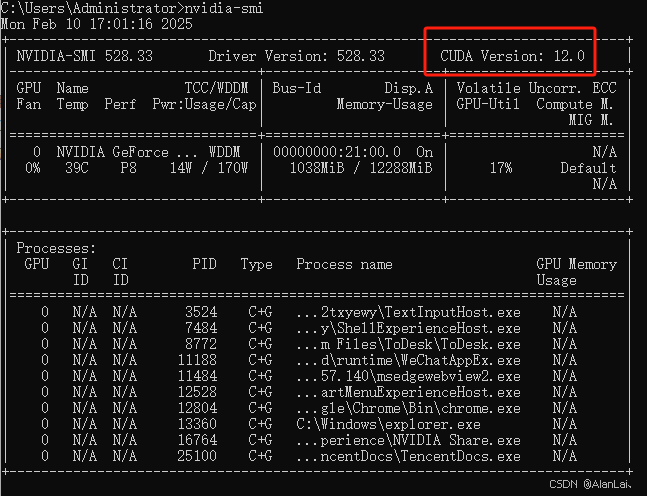Select the timestamp Mon Feb 10 17:01:16 2025
This screenshot has height=496, width=647.
tap(97, 24)
